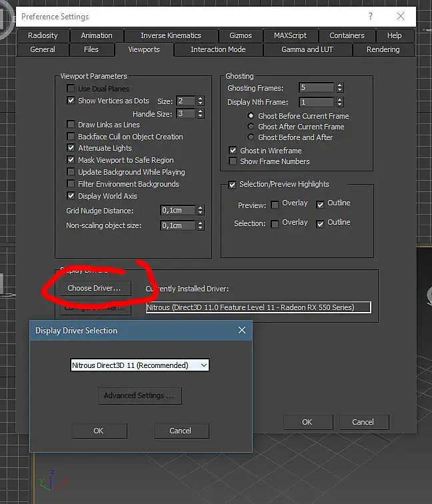This screenshot has width=432, height=504.
Task: Confirm Display Driver Selection with OK
Action: click(x=99, y=431)
